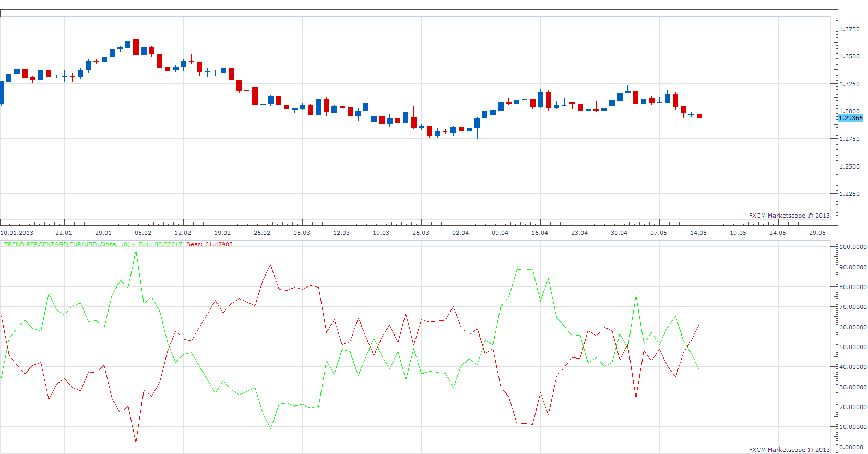Select the 24.05 date label
The image size is (868, 454).
[778, 233]
